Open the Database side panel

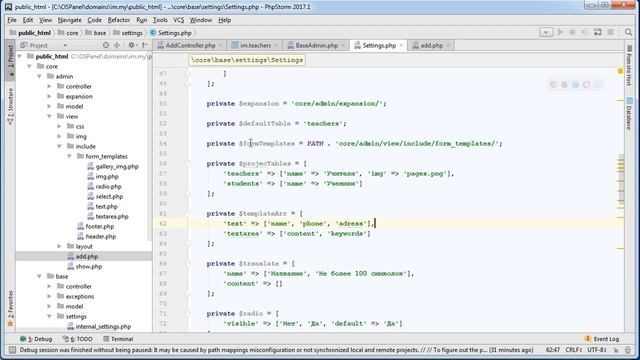(x=629, y=114)
